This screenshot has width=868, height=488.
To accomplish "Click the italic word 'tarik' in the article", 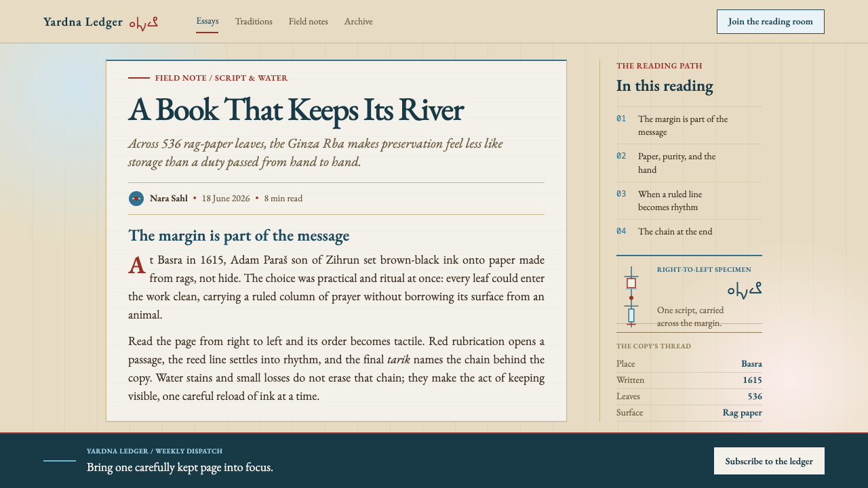I will click(399, 359).
